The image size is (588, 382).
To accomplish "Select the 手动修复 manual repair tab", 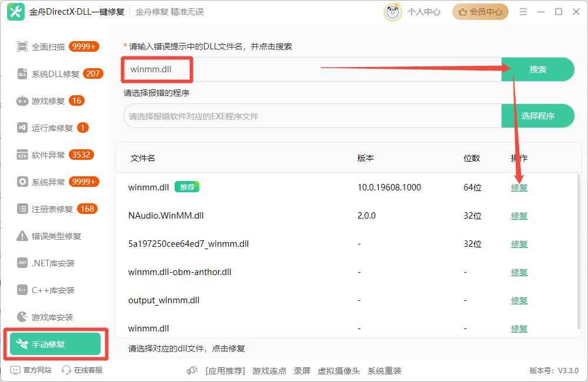I will [x=55, y=344].
